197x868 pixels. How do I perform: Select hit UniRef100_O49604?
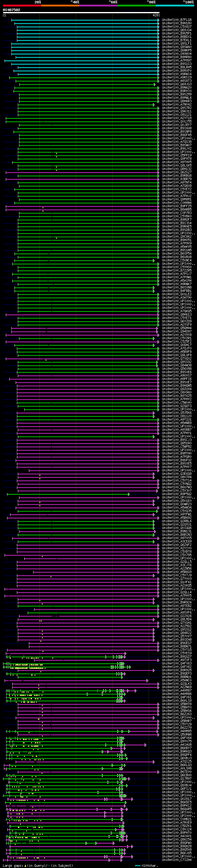coord(176,54)
